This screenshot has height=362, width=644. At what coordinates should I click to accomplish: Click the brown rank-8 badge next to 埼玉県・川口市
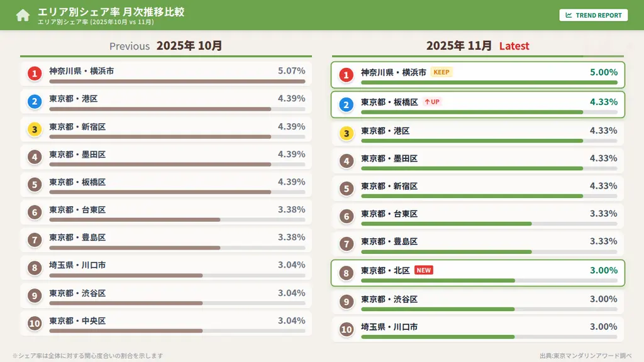click(35, 266)
